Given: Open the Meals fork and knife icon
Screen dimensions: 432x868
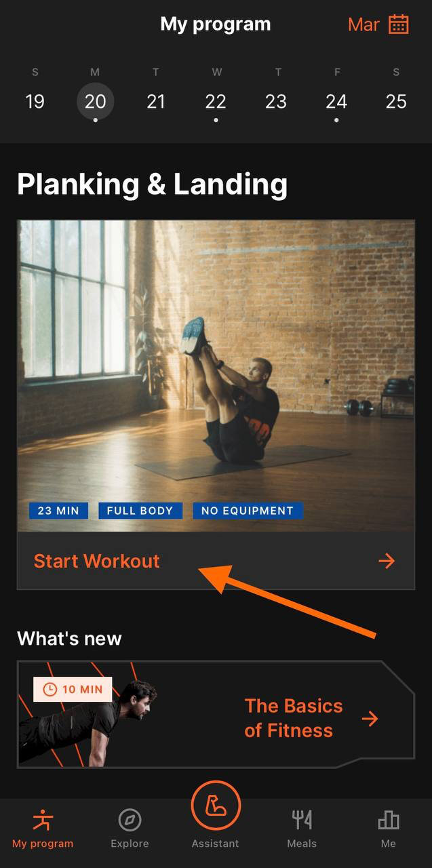Looking at the screenshot, I should coord(302,821).
